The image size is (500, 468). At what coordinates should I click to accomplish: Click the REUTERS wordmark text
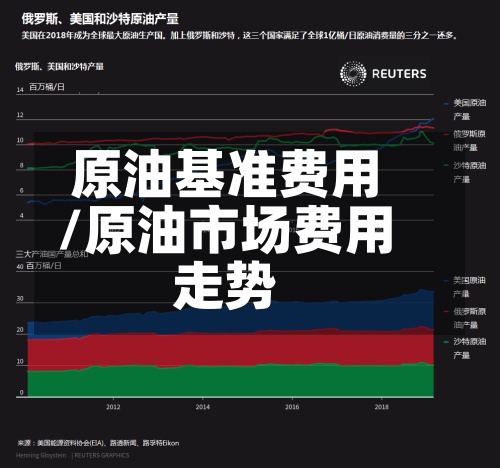coord(399,74)
